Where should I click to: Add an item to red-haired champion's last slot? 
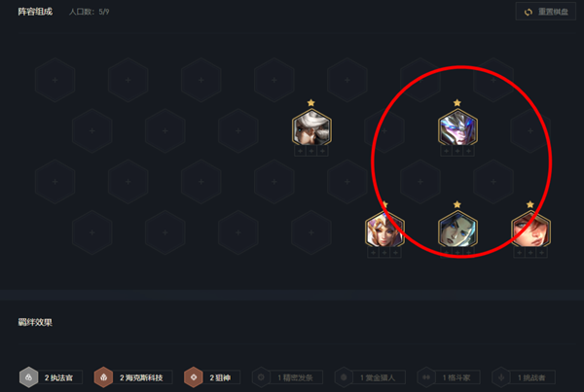click(x=542, y=253)
